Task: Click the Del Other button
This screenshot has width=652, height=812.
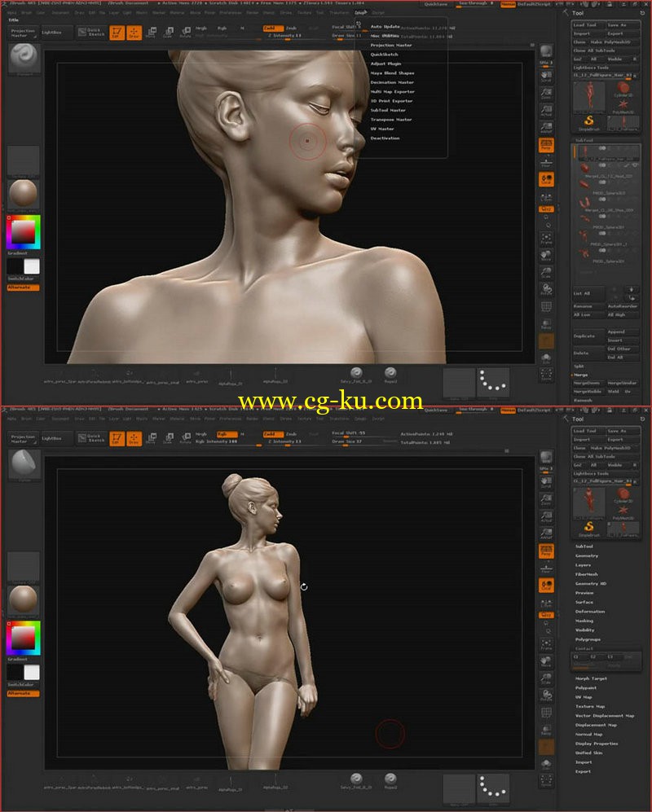Action: click(623, 349)
